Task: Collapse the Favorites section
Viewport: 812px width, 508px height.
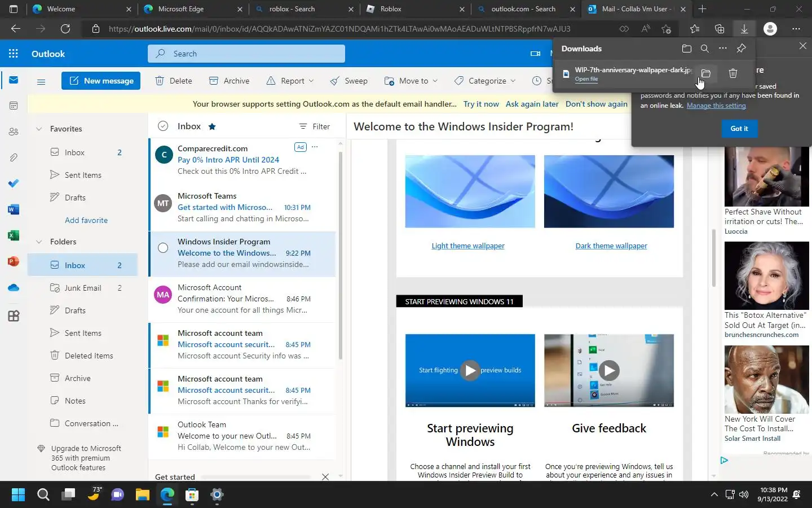Action: 39,129
